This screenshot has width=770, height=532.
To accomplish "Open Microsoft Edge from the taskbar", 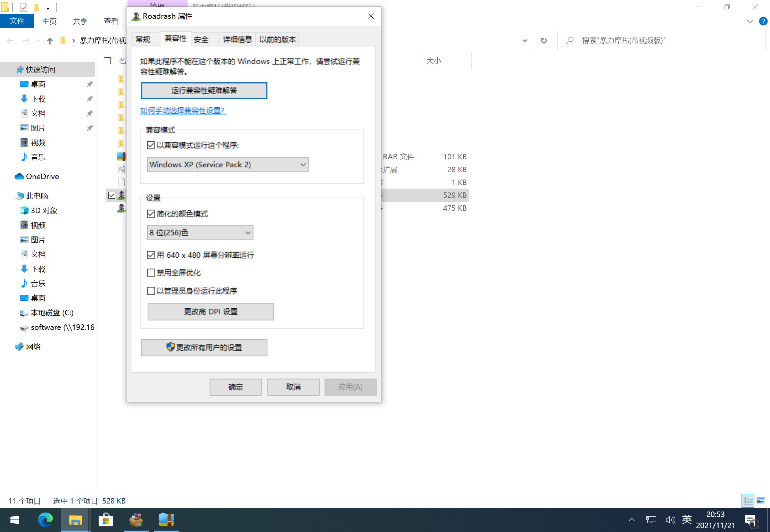I will [x=45, y=520].
